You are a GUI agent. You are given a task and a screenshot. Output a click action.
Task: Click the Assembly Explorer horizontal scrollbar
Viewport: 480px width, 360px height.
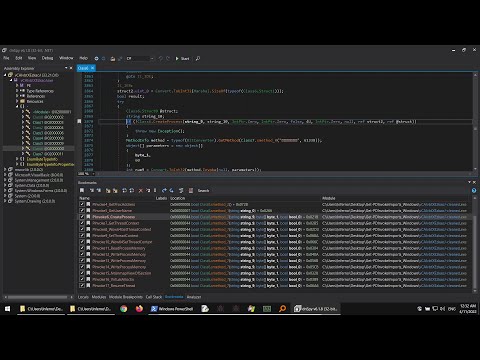pos(38,297)
